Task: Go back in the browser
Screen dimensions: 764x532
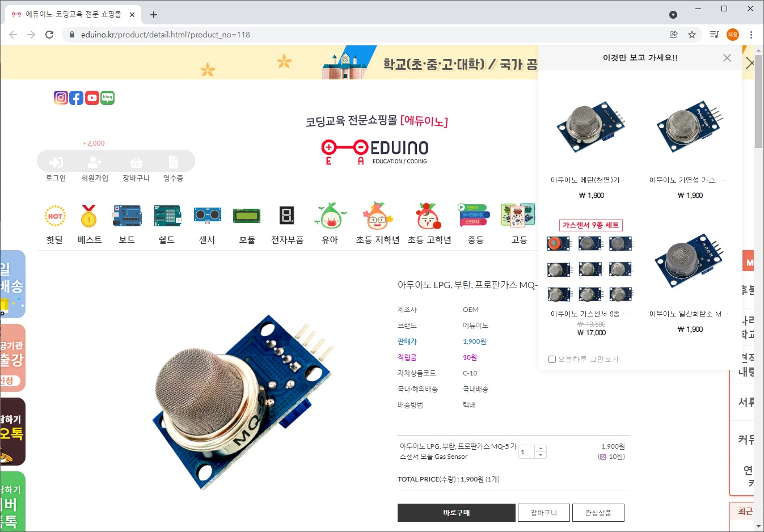Action: coord(13,35)
